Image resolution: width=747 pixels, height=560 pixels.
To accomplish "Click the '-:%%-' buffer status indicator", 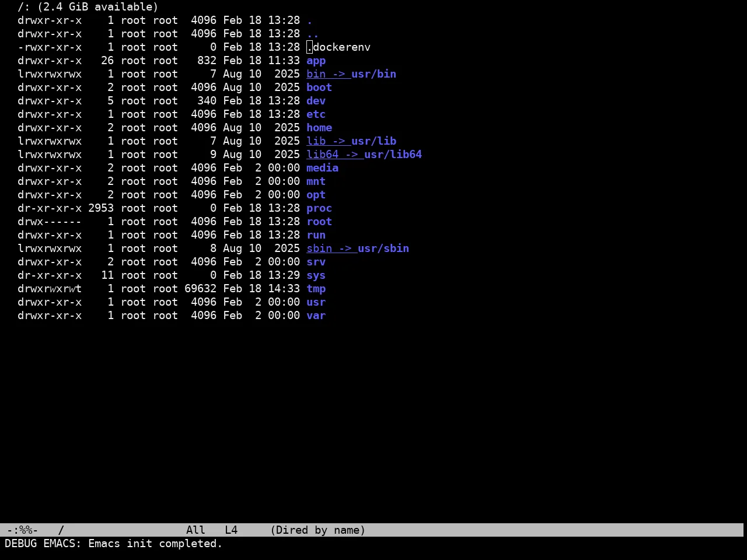I will 22,530.
